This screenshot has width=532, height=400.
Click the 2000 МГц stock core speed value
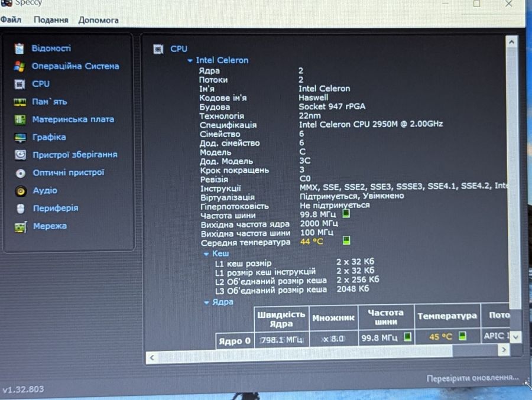(319, 223)
